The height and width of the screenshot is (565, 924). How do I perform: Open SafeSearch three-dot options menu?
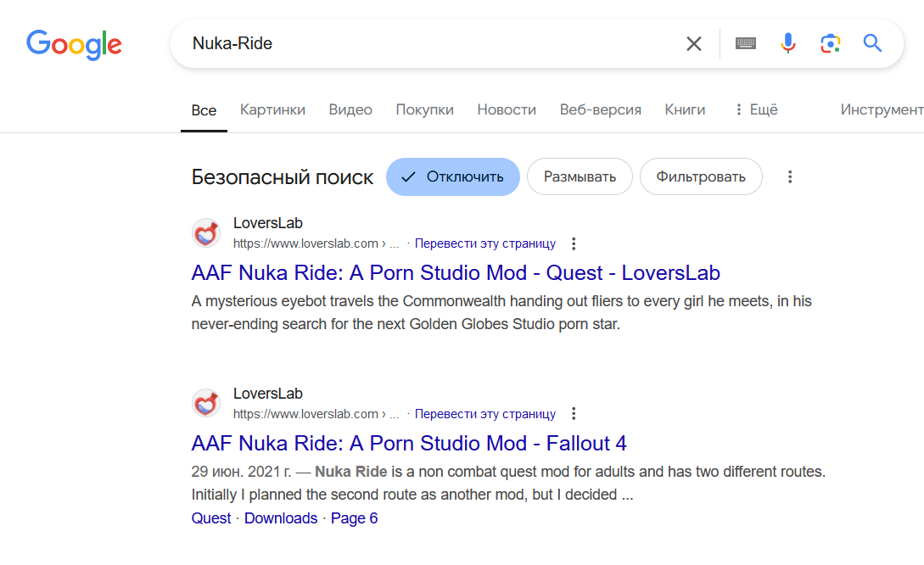pyautogui.click(x=790, y=176)
